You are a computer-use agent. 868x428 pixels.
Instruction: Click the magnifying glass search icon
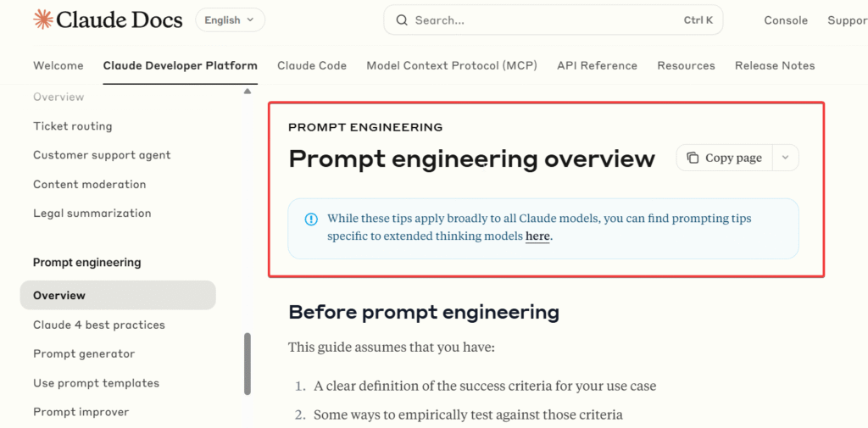coord(402,20)
